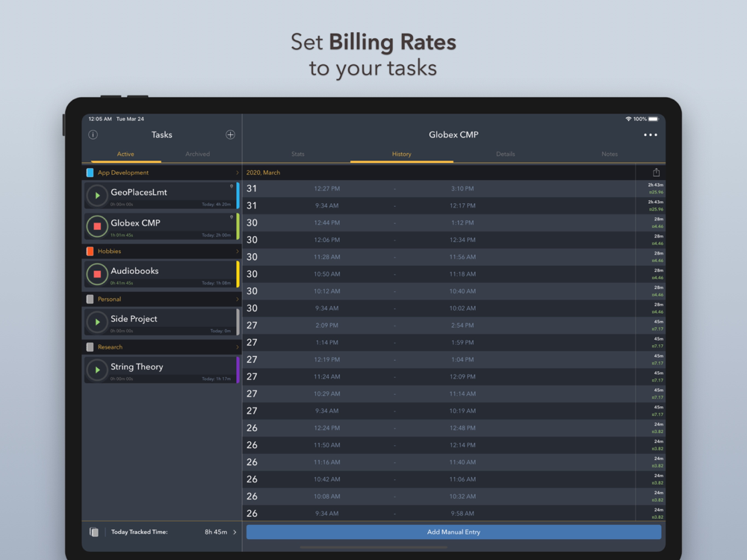The width and height of the screenshot is (747, 560).
Task: Click the Hobbies orange folder icon
Action: (90, 251)
